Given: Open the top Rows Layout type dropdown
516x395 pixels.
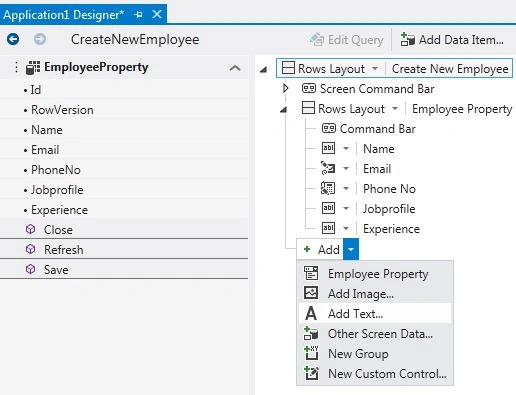Looking at the screenshot, I should [x=375, y=68].
